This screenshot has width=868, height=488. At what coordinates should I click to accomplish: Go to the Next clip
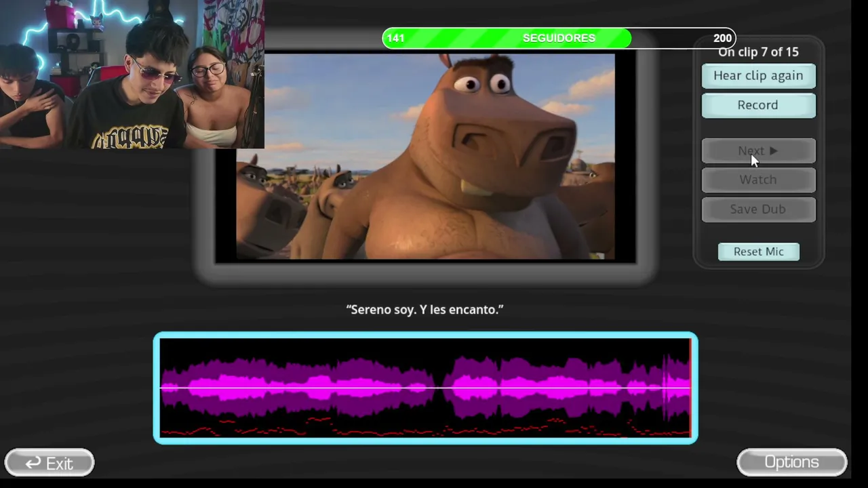758,151
